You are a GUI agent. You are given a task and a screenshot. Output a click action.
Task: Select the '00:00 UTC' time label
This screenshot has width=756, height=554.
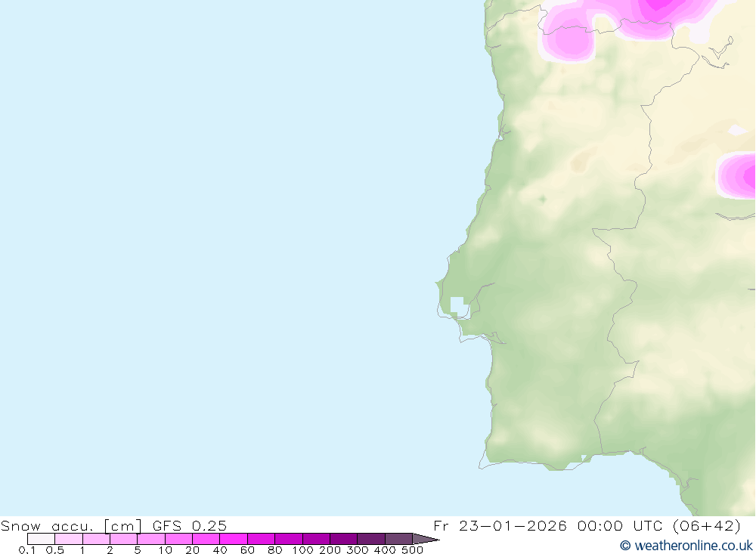[620, 525]
